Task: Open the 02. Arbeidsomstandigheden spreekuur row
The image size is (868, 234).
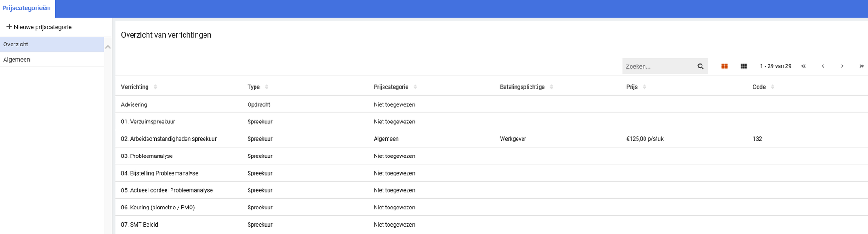Action: tap(169, 139)
